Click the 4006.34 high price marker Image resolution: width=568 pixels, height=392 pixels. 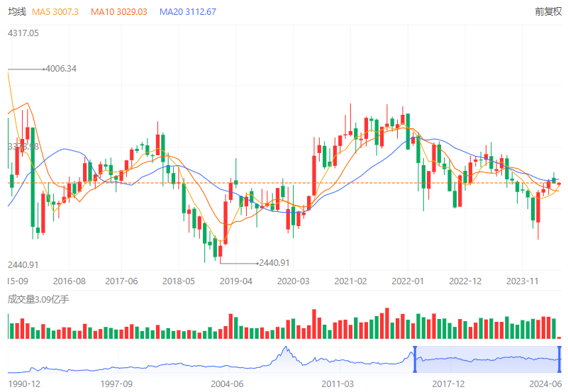60,69
